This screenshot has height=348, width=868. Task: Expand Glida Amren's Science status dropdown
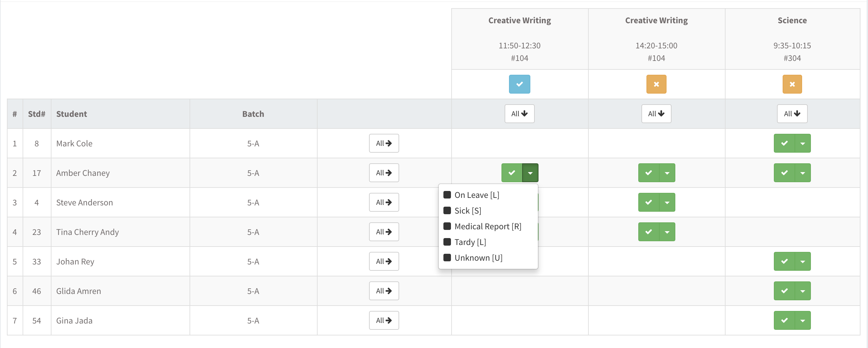(x=803, y=291)
